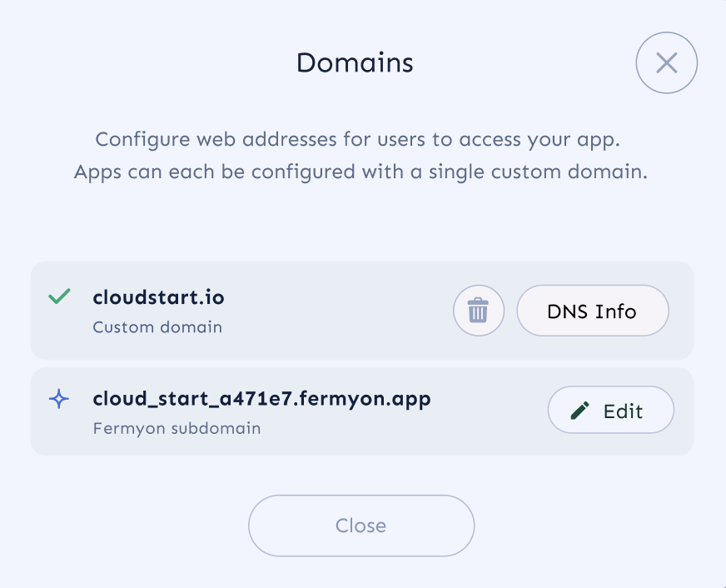Select the cloud_start_a471e7.fermyon.app address
The height and width of the screenshot is (588, 726).
click(x=261, y=398)
